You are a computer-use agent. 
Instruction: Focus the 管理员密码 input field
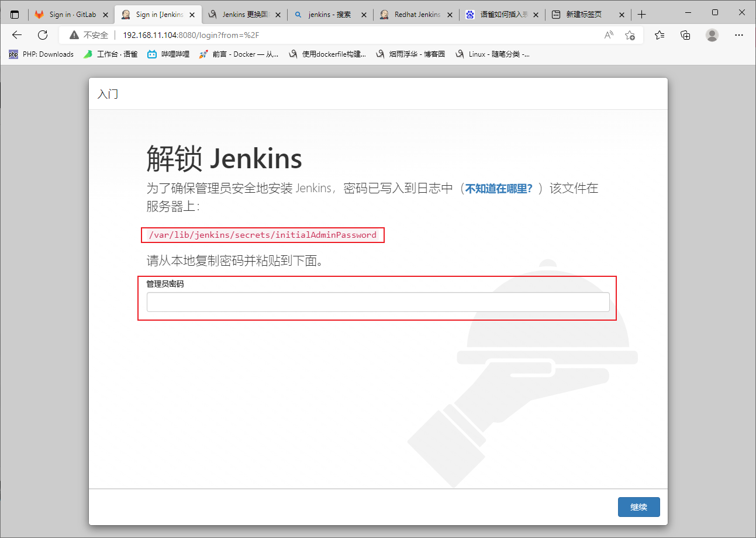pos(378,302)
